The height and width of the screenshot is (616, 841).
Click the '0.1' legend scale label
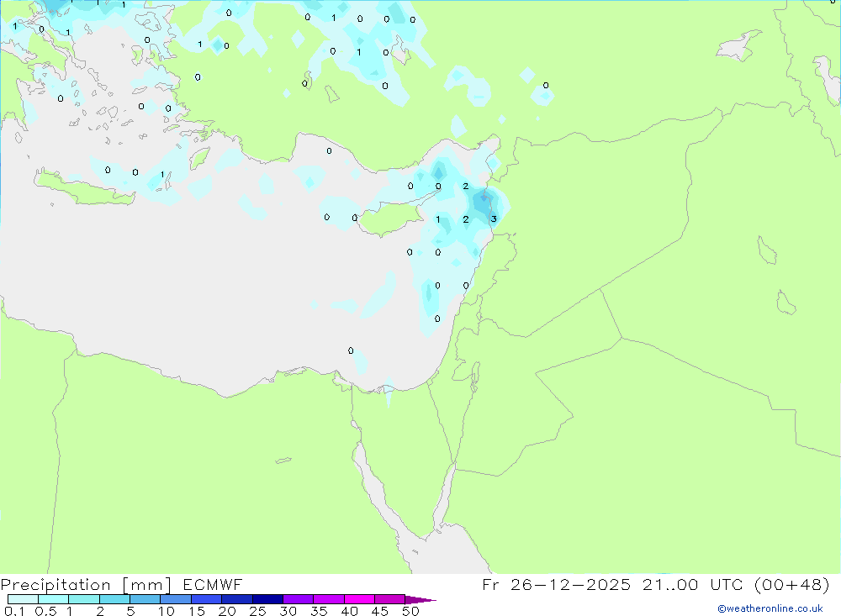click(13, 611)
